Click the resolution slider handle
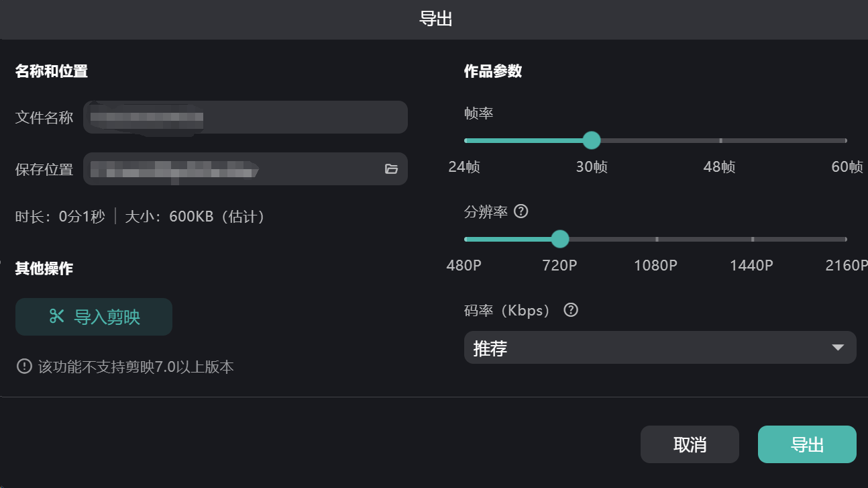 [559, 239]
